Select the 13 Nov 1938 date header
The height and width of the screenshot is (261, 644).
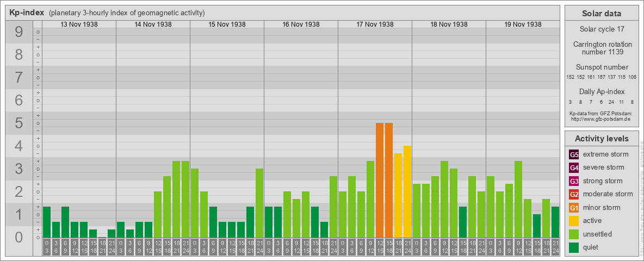79,24
